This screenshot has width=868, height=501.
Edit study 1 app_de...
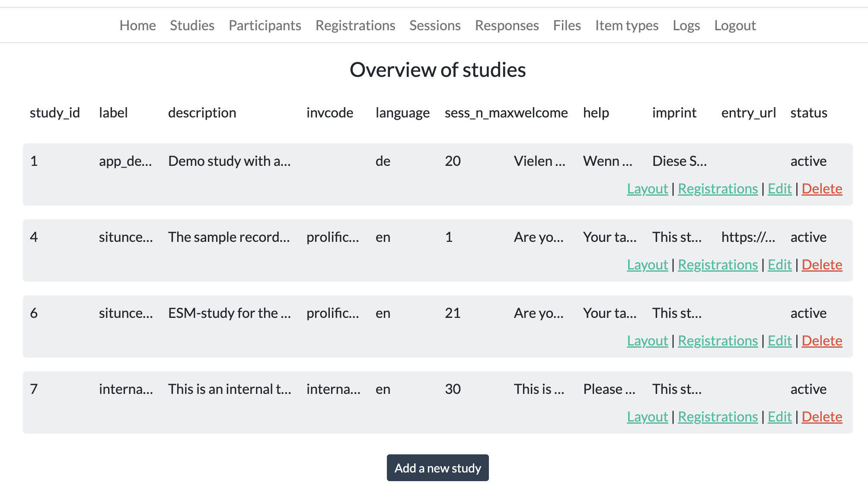(779, 189)
